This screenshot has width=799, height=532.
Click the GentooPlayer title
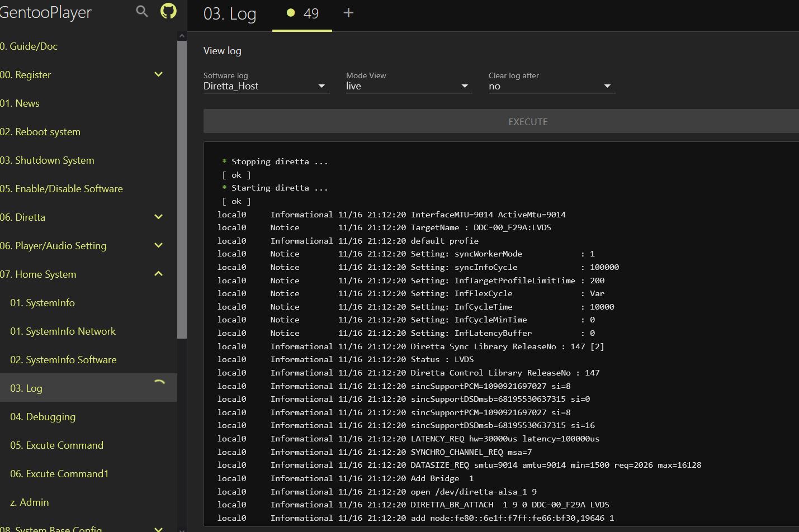click(46, 12)
